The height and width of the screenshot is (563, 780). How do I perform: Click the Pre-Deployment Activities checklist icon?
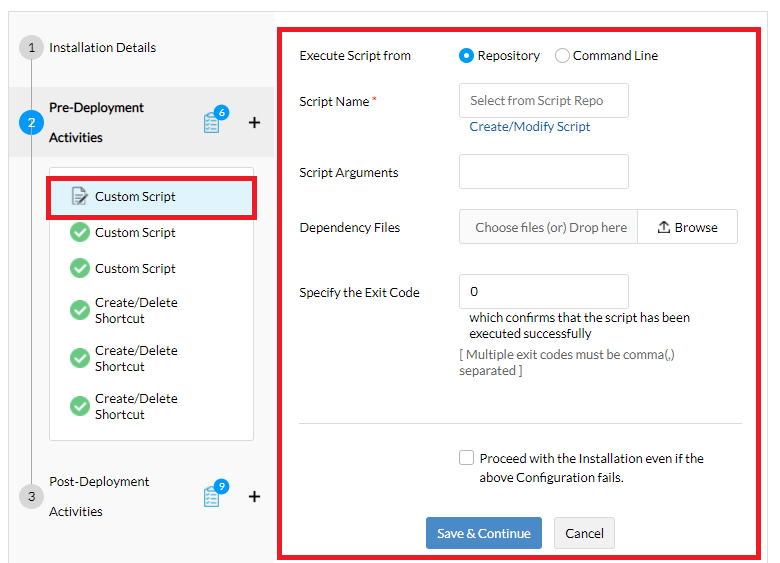tap(211, 123)
